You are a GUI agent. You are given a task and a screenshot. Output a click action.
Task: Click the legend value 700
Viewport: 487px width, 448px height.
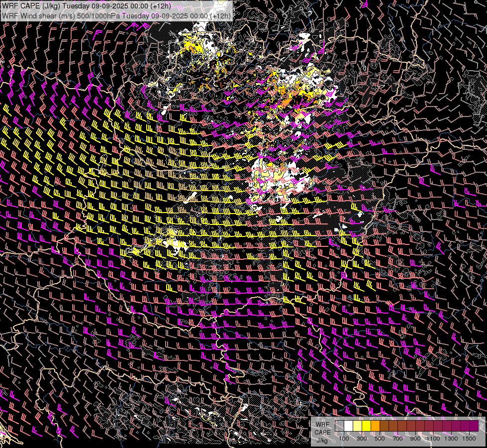397,439
